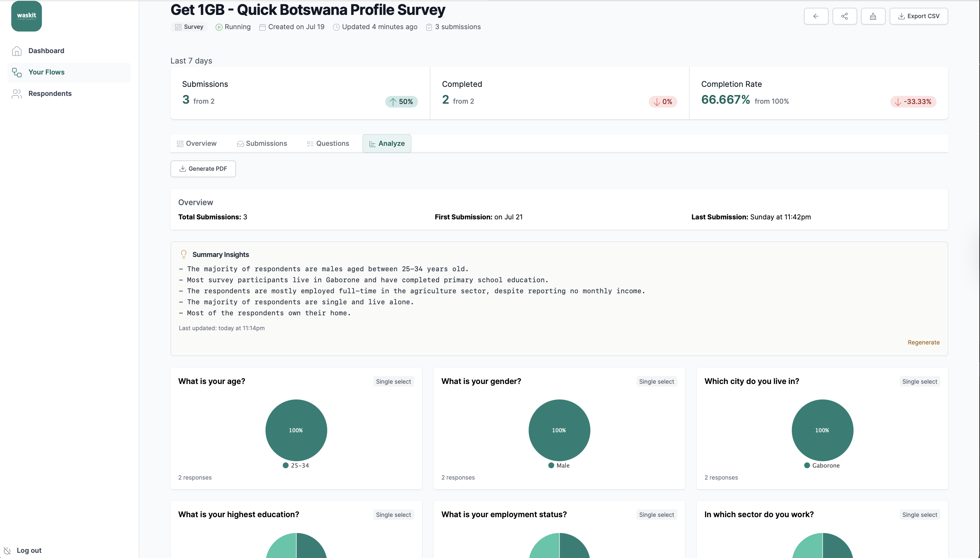Click the 'Total Submissions: 3' text
This screenshot has width=980, height=558.
pyautogui.click(x=212, y=217)
